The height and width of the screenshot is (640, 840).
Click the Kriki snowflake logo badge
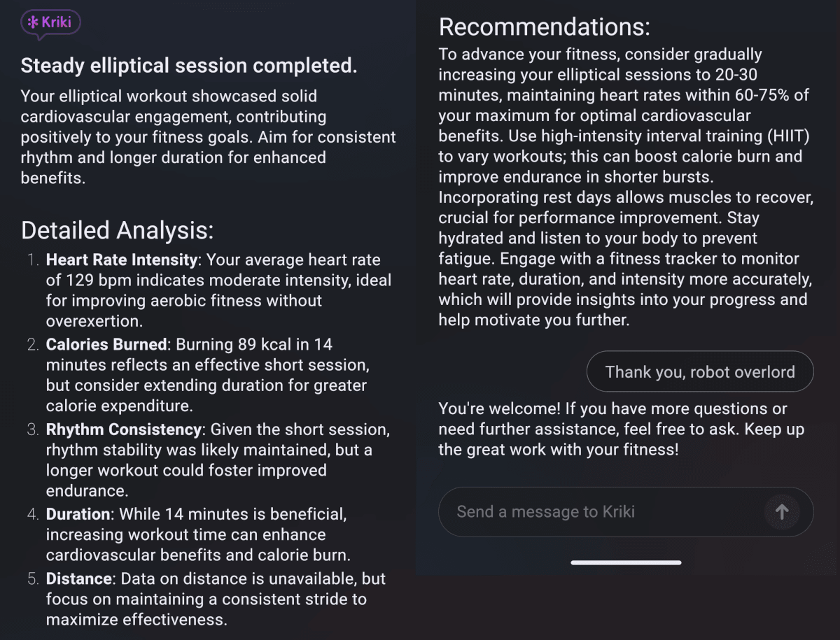point(50,22)
